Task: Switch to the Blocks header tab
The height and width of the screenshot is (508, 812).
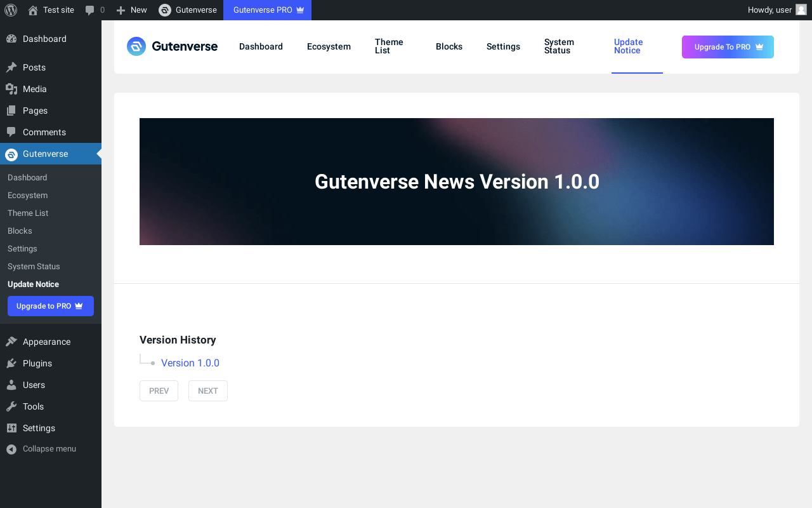Action: click(x=449, y=46)
